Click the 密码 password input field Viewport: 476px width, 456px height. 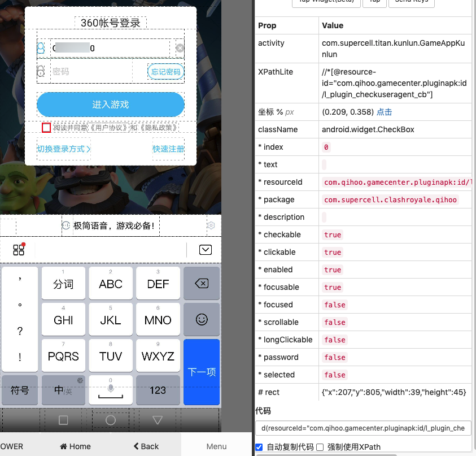point(91,71)
